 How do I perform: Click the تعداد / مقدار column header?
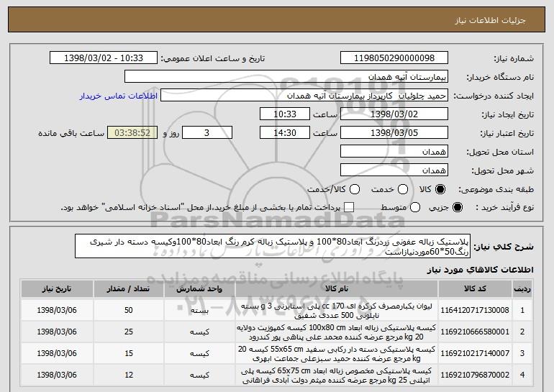pyautogui.click(x=129, y=289)
